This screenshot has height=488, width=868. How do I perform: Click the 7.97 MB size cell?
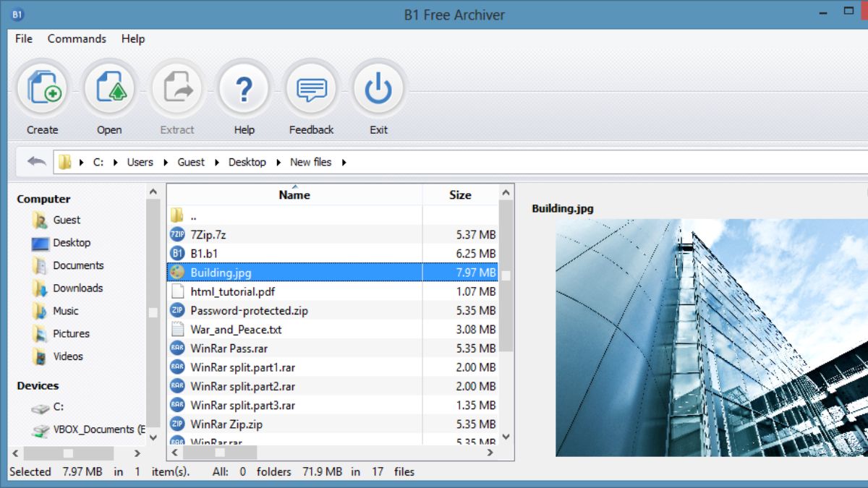click(476, 273)
